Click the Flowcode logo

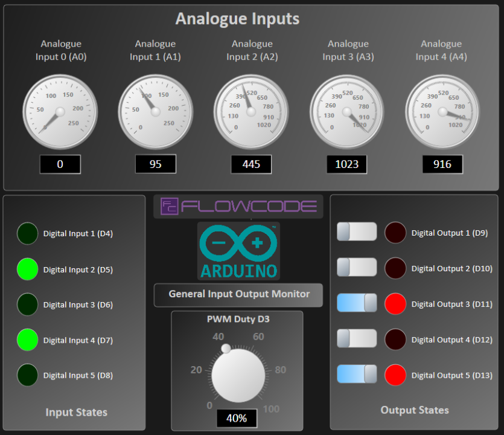238,207
